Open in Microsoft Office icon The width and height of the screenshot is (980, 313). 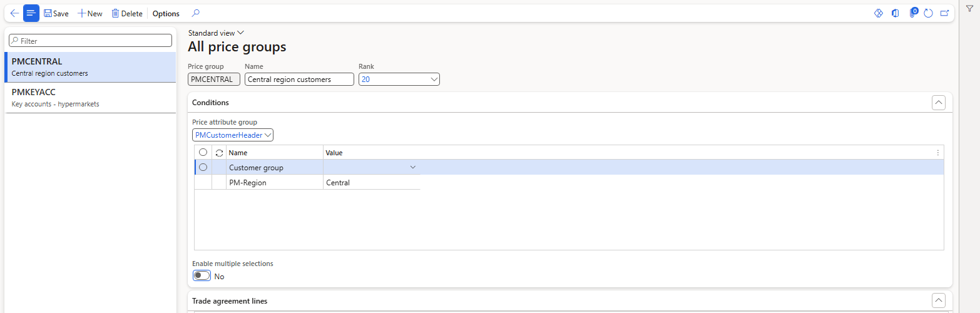coord(895,13)
